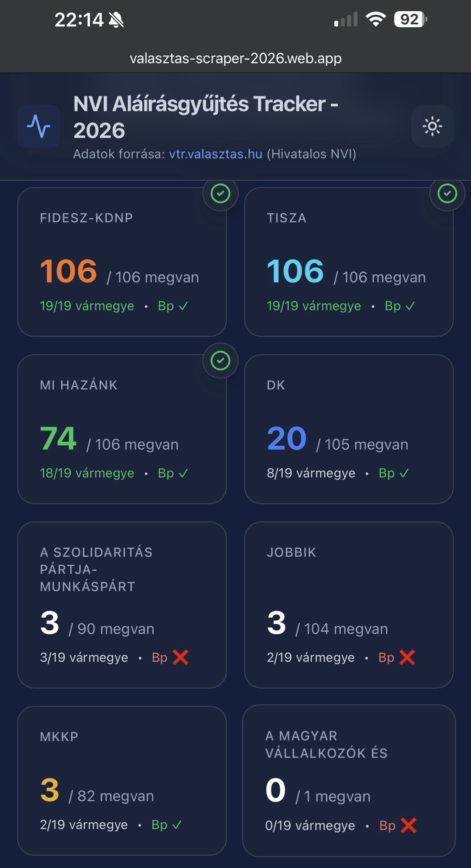Tap the battery indicator showing 92
This screenshot has height=868, width=471.
[410, 20]
